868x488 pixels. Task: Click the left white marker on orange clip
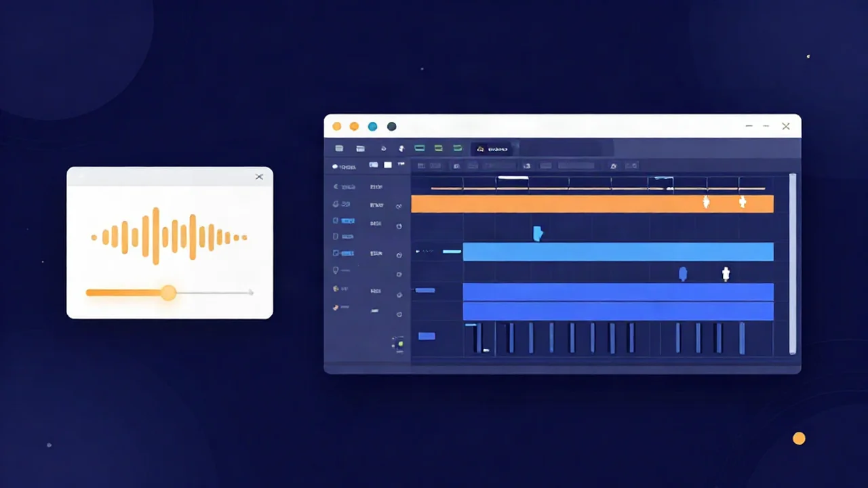click(706, 202)
